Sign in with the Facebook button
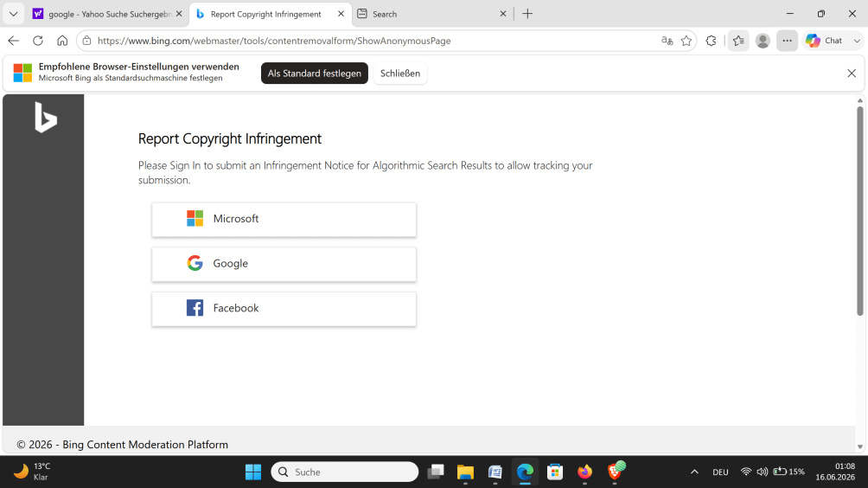The width and height of the screenshot is (868, 488). coord(284,309)
